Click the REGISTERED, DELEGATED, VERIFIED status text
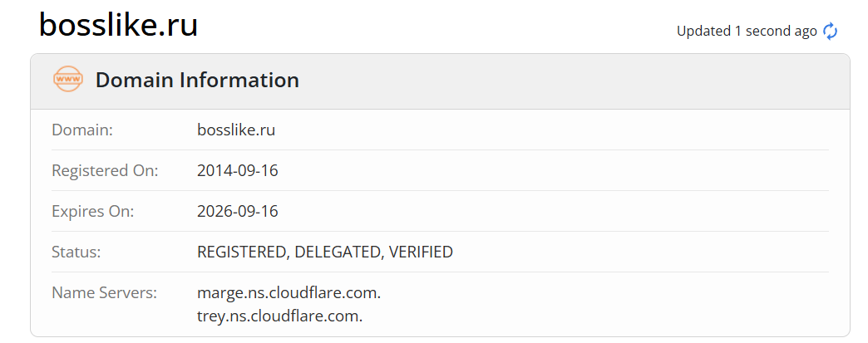Image resolution: width=868 pixels, height=343 pixels. tap(324, 252)
